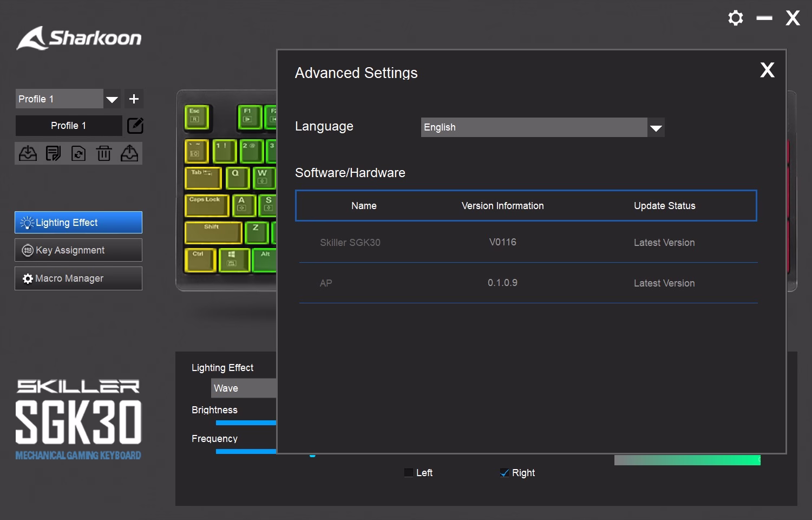Click the 2 key on keyboard image

(251, 152)
